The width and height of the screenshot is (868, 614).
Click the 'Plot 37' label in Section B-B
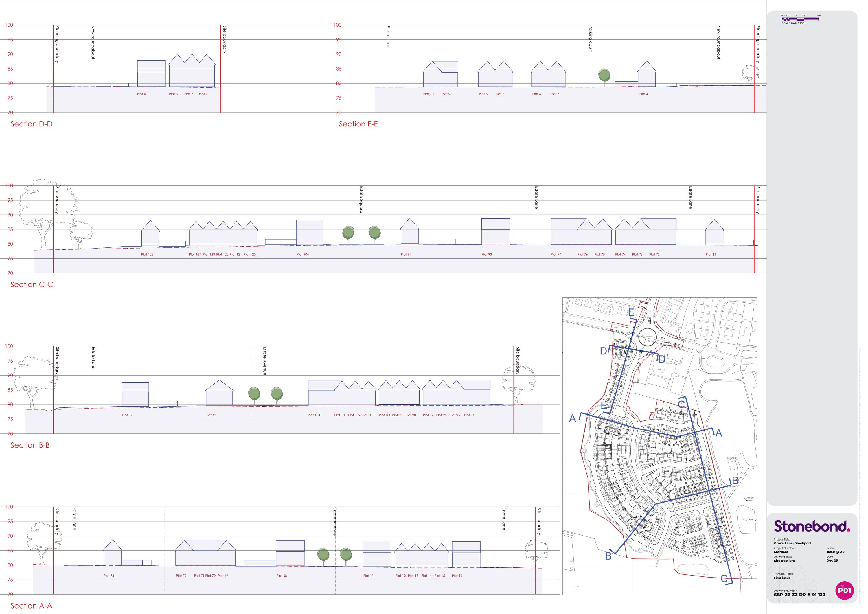[127, 415]
